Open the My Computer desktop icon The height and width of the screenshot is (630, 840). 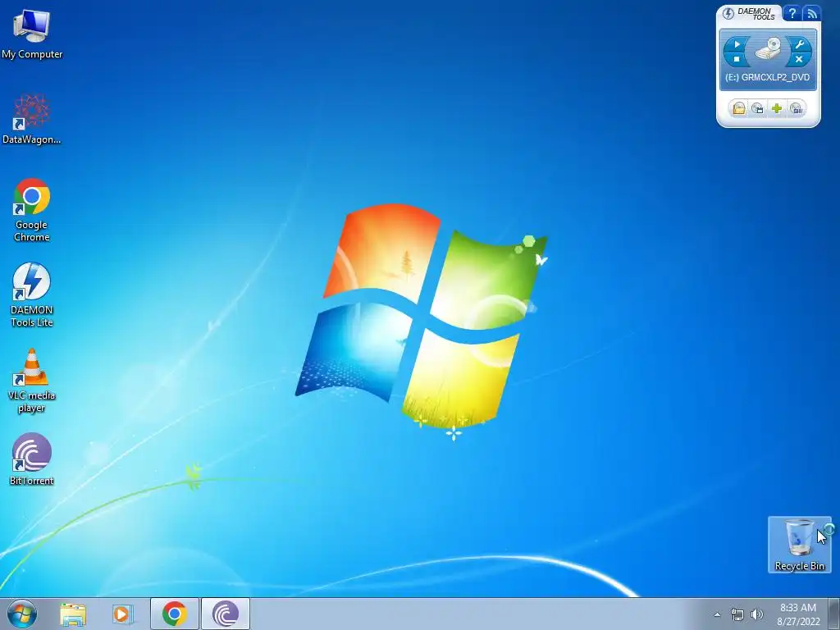32,34
